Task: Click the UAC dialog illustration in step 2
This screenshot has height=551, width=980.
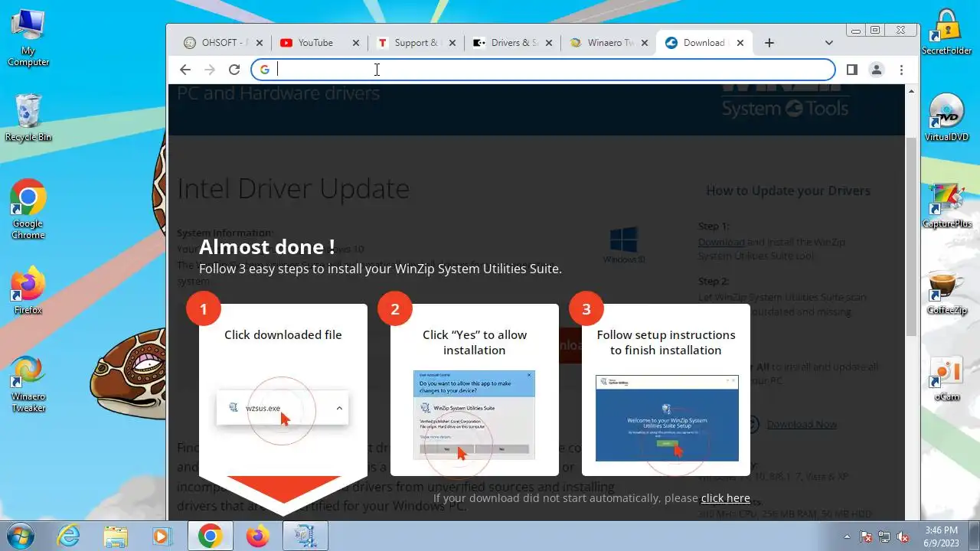Action: pos(474,415)
